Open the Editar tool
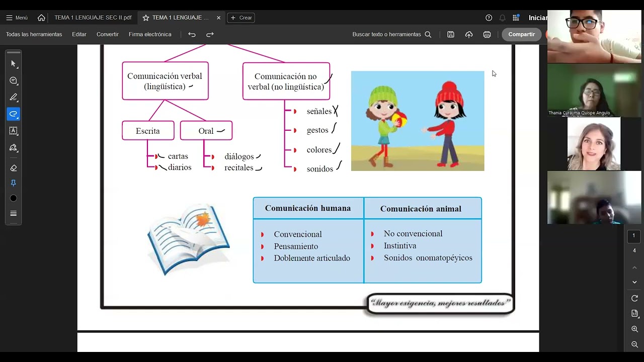The width and height of the screenshot is (644, 362). coord(79,34)
